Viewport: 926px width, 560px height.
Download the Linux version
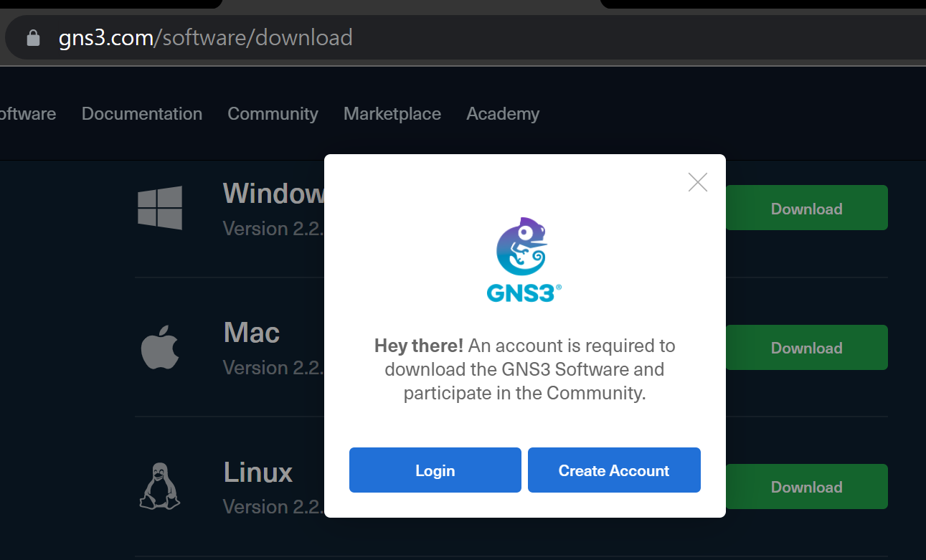[x=806, y=487]
